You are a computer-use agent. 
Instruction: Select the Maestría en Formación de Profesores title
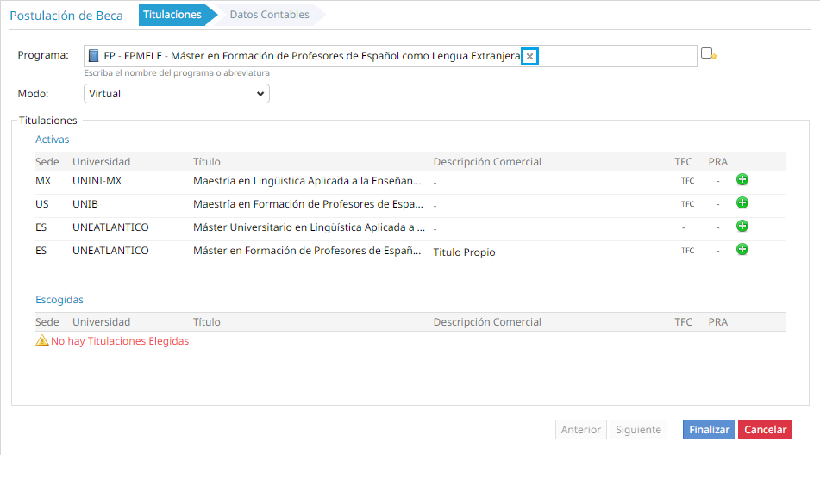pos(308,204)
